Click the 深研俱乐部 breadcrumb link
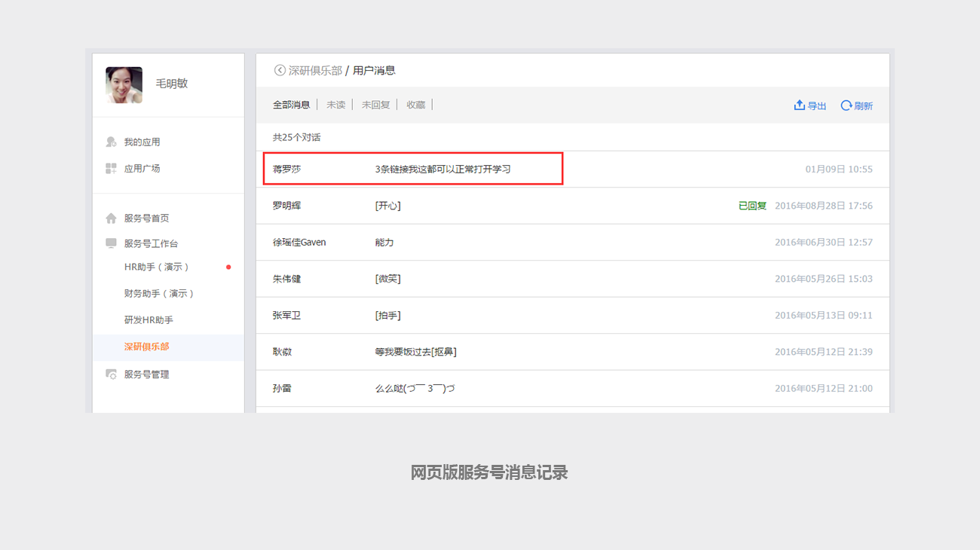 tap(315, 70)
